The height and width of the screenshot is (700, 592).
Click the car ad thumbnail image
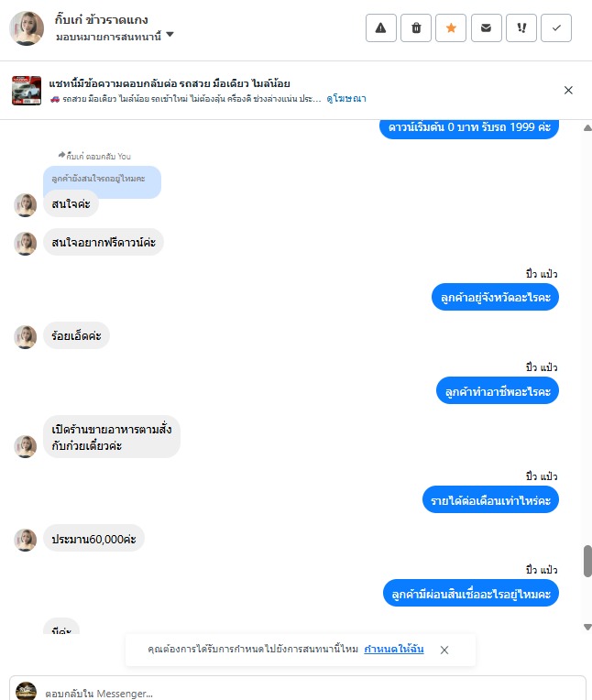(x=27, y=90)
